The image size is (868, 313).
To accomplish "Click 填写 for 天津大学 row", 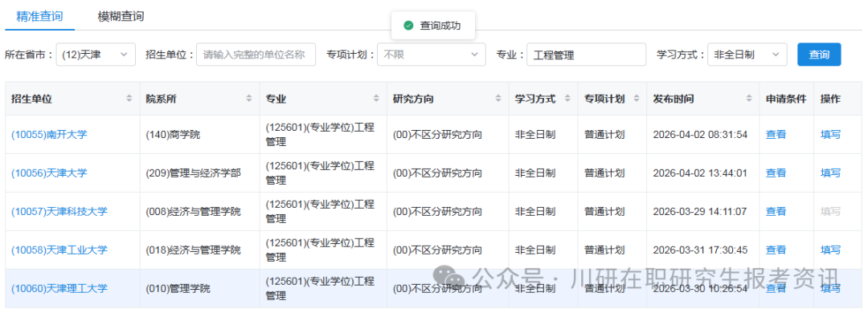I will 830,173.
